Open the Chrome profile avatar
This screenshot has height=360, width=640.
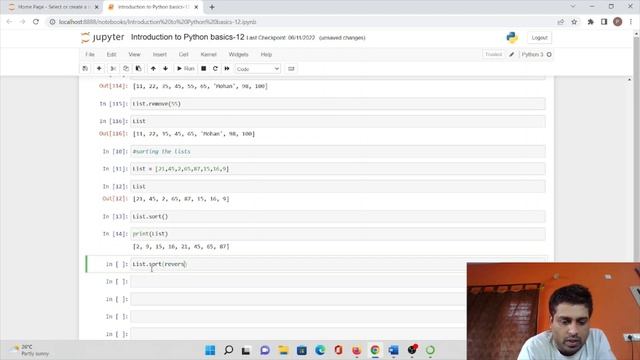pyautogui.click(x=618, y=22)
